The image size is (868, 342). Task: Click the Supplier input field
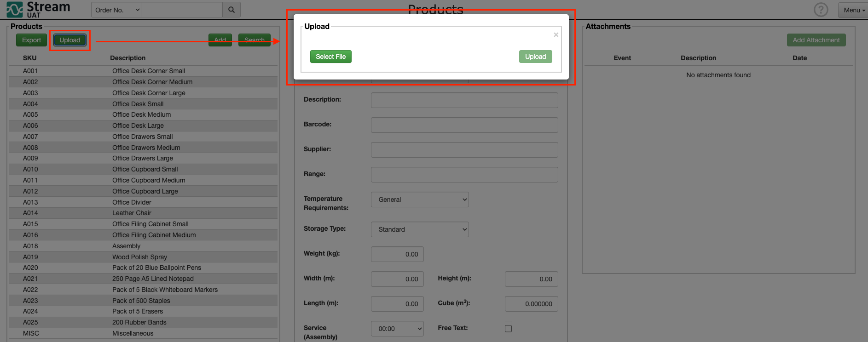point(464,150)
